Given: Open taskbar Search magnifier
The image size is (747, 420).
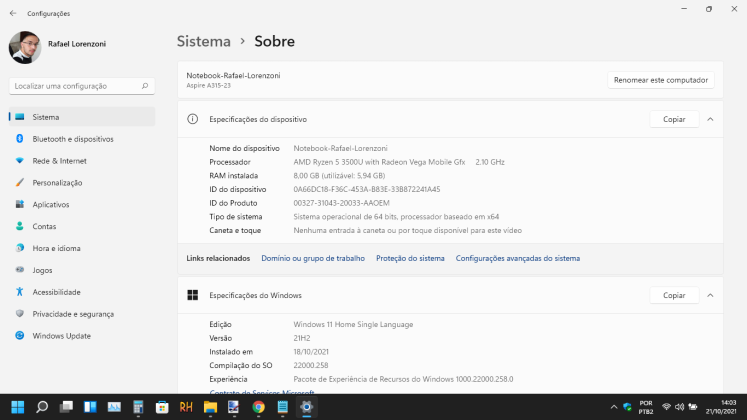Looking at the screenshot, I should click(42, 407).
